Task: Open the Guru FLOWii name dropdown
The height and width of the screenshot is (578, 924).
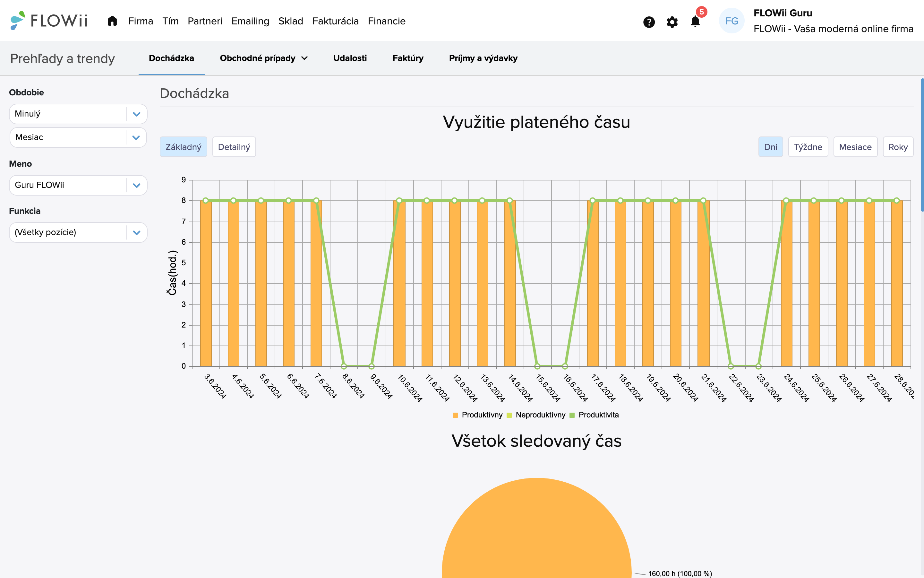Action: [78, 185]
